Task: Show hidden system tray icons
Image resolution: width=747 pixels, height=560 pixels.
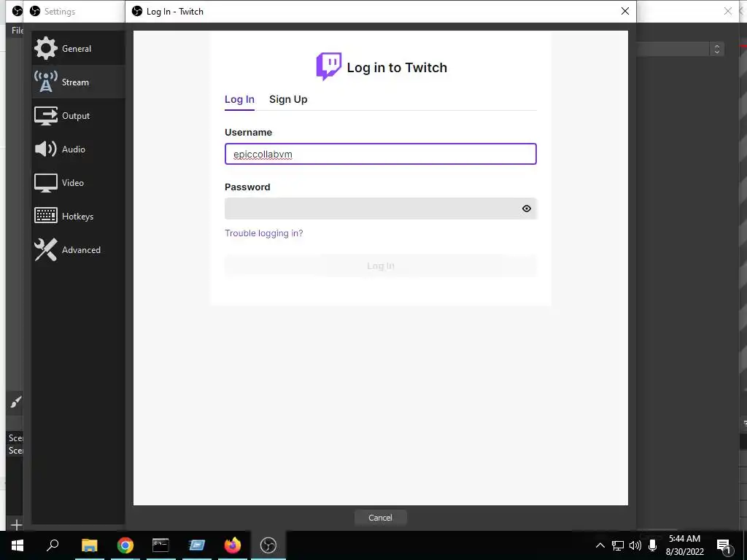Action: coord(600,545)
